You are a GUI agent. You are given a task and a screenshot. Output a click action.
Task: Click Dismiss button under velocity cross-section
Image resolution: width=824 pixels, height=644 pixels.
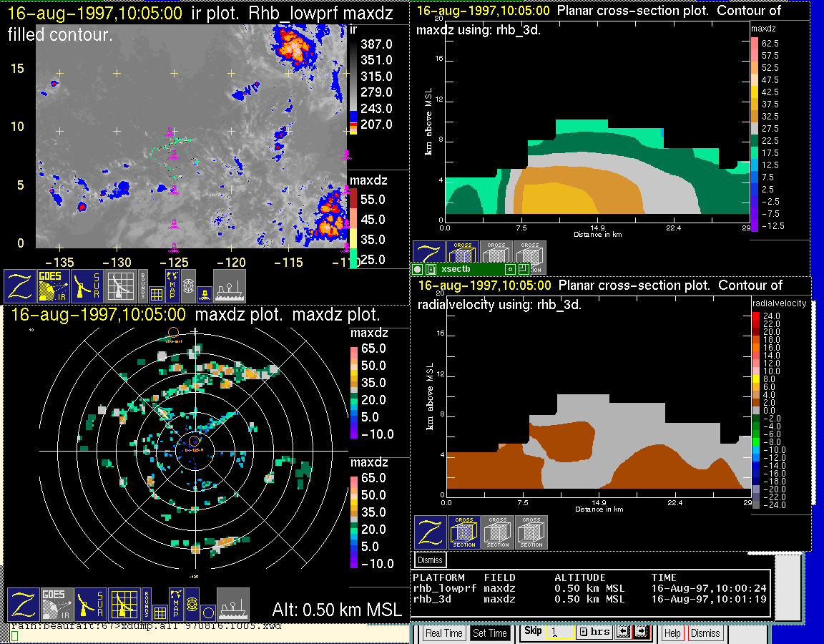coord(431,560)
